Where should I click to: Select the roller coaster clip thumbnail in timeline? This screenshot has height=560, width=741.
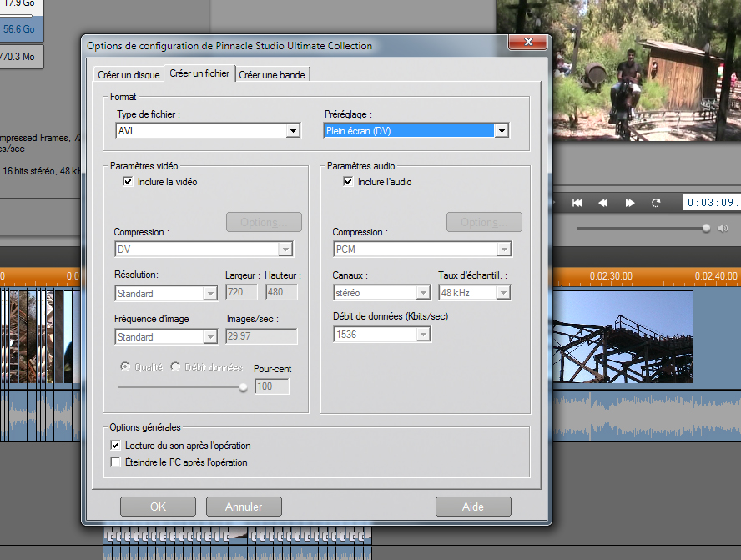pos(623,337)
